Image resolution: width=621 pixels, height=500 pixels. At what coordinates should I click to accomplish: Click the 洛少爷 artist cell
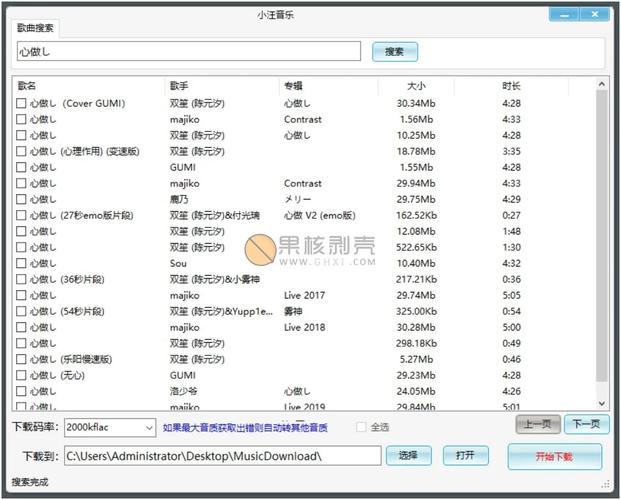[x=183, y=391]
